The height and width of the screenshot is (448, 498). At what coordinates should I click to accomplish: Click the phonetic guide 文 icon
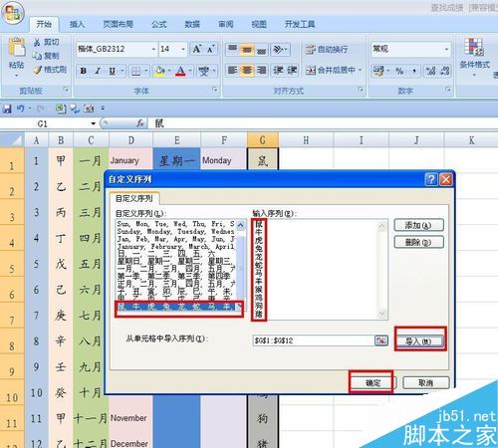click(x=203, y=71)
